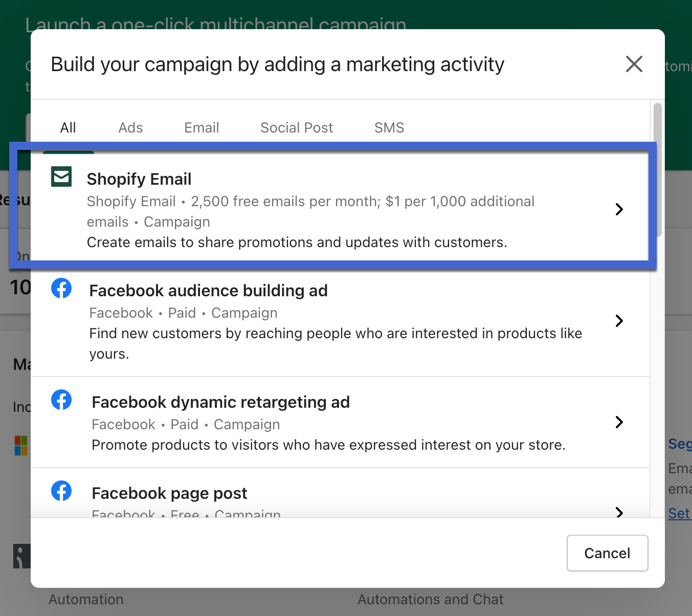
Task: Switch to the Ads tab
Action: 130,128
